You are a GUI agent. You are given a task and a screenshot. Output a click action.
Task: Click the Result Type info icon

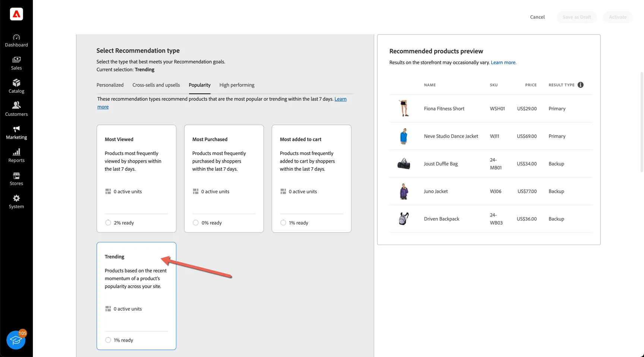point(580,85)
